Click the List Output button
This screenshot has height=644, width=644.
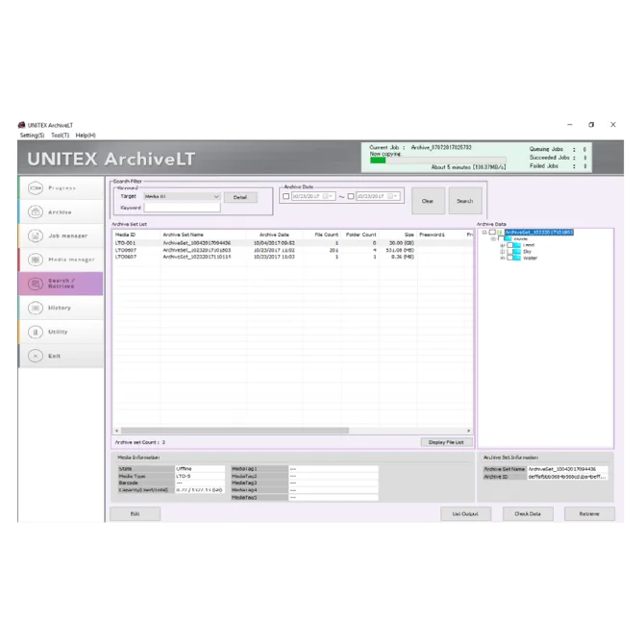pos(465,514)
